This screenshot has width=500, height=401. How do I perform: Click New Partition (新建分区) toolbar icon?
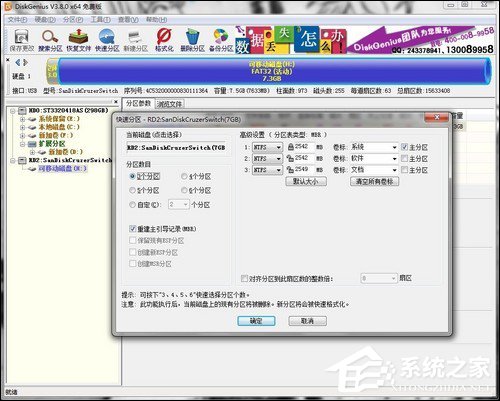tap(135, 40)
